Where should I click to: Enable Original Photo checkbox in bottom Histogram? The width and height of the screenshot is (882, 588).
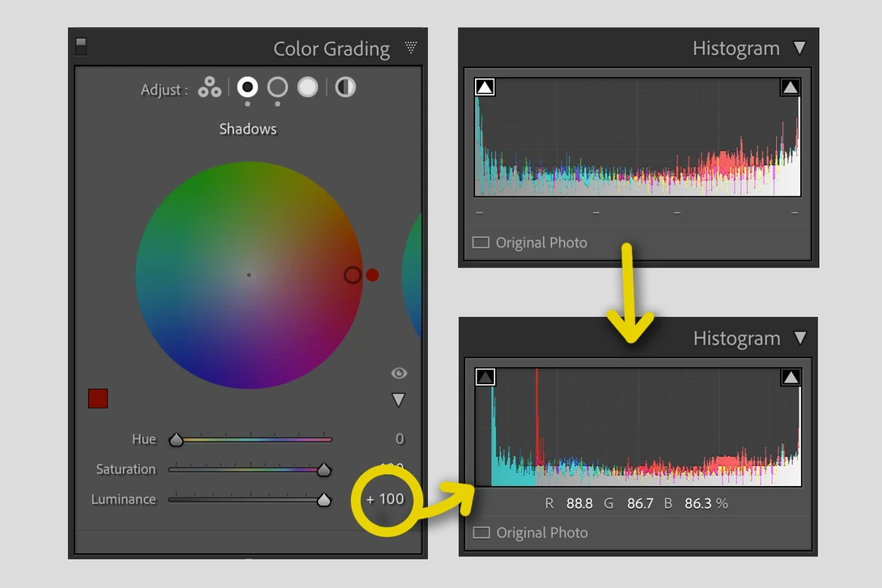(481, 532)
